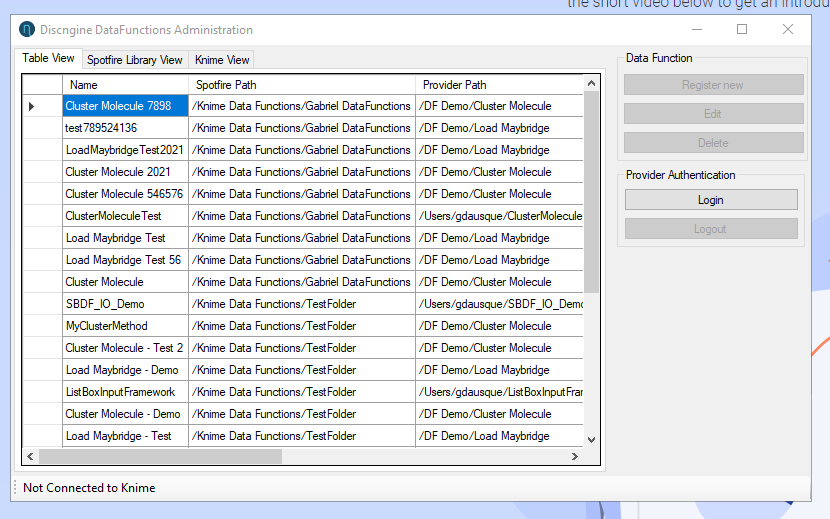Viewport: 830px width, 519px height.
Task: Close the Discngine DataFunctions Administration window
Action: [x=788, y=29]
